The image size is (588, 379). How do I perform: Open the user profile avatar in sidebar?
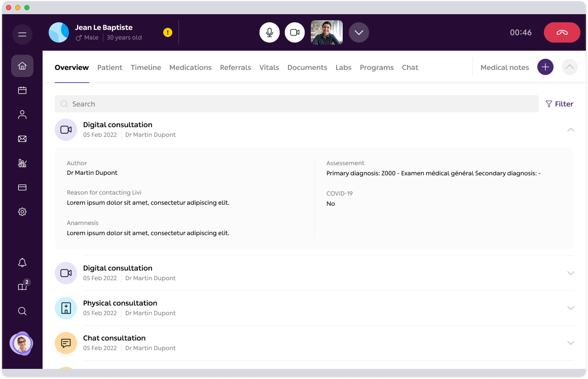pos(21,343)
